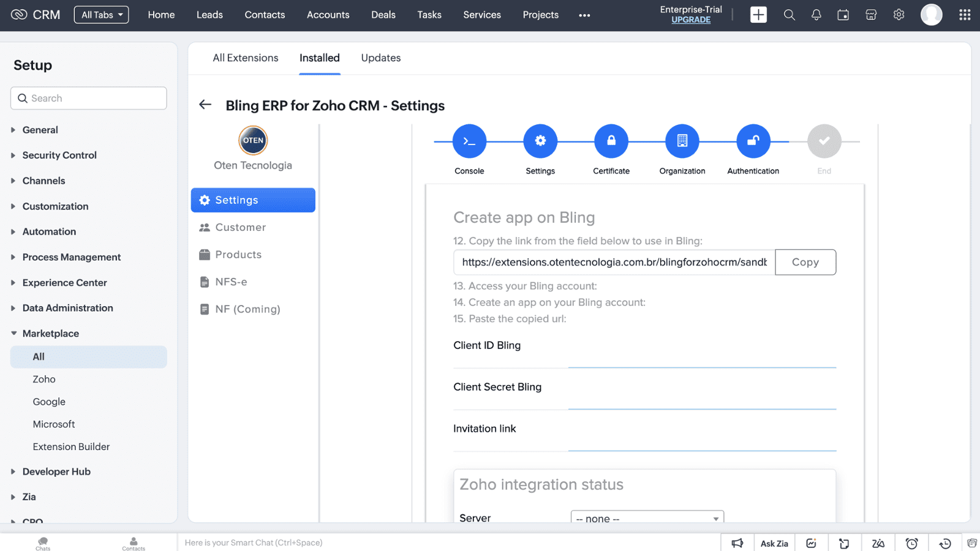Open the calendar icon in header
This screenshot has height=551, width=980.
pyautogui.click(x=843, y=15)
